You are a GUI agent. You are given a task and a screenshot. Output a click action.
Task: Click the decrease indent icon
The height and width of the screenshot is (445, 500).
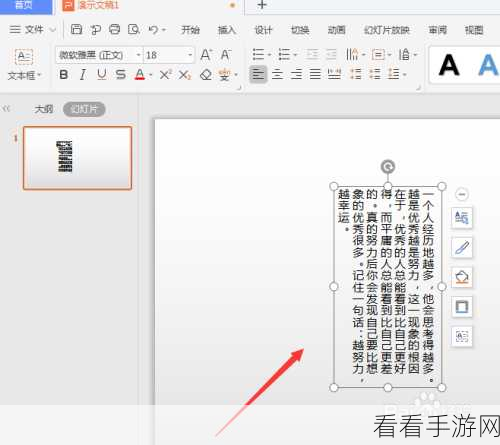pos(312,54)
